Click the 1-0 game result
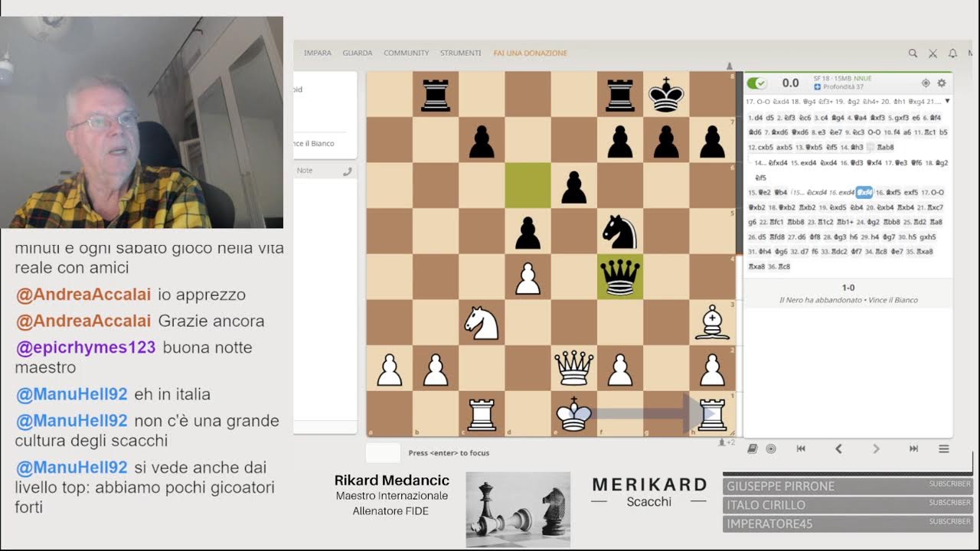This screenshot has width=980, height=551. 848,288
